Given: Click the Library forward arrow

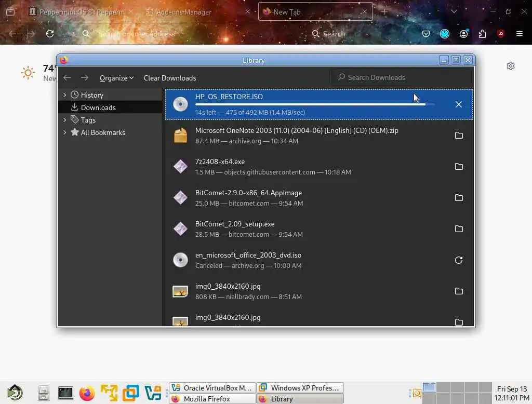Looking at the screenshot, I should pyautogui.click(x=85, y=78).
